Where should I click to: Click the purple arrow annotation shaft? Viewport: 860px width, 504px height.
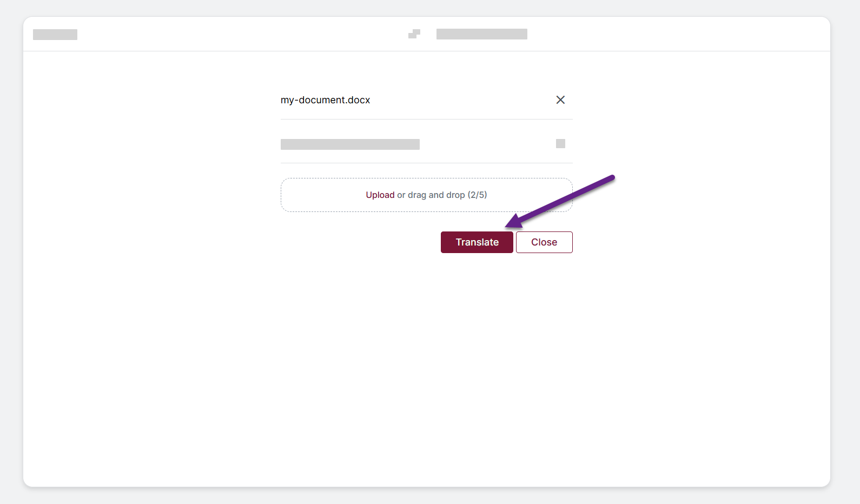567,198
